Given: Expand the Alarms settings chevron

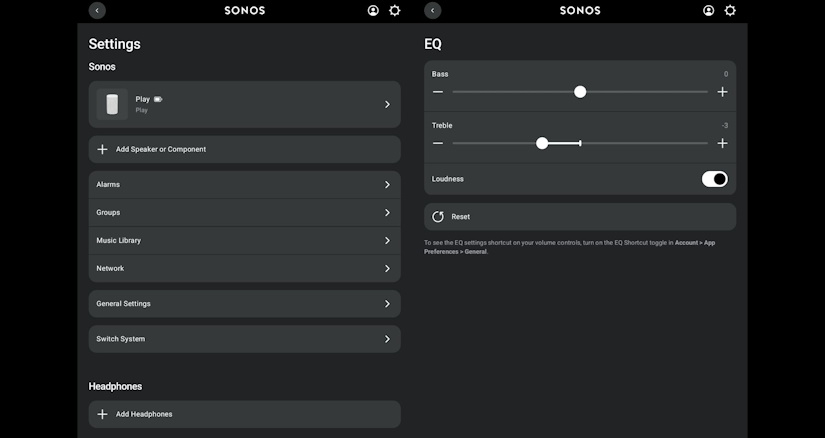Looking at the screenshot, I should (x=387, y=185).
